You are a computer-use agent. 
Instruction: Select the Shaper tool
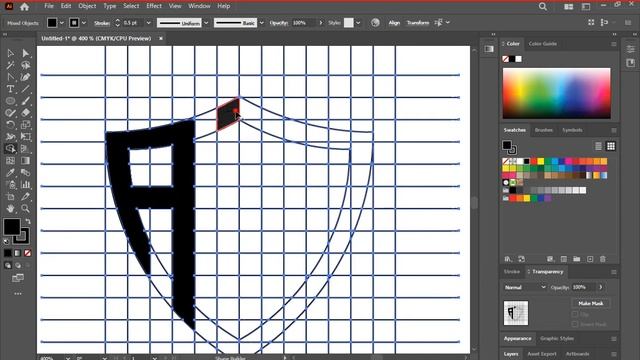tap(11, 113)
